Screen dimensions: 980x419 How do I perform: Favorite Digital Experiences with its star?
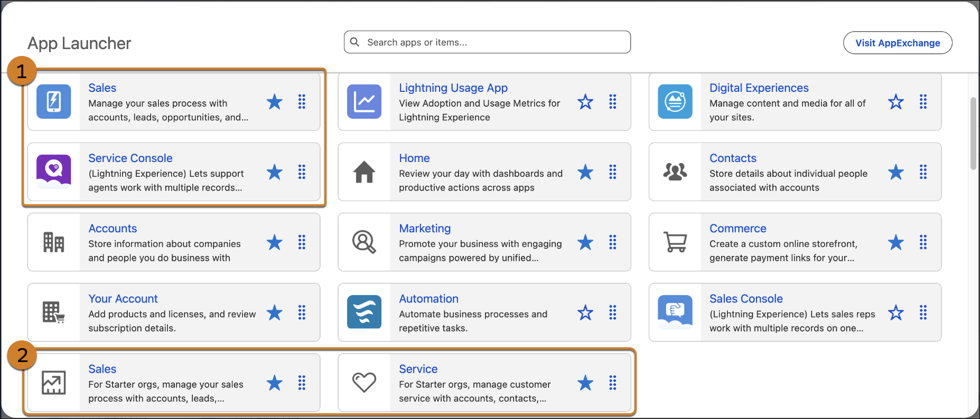(895, 101)
